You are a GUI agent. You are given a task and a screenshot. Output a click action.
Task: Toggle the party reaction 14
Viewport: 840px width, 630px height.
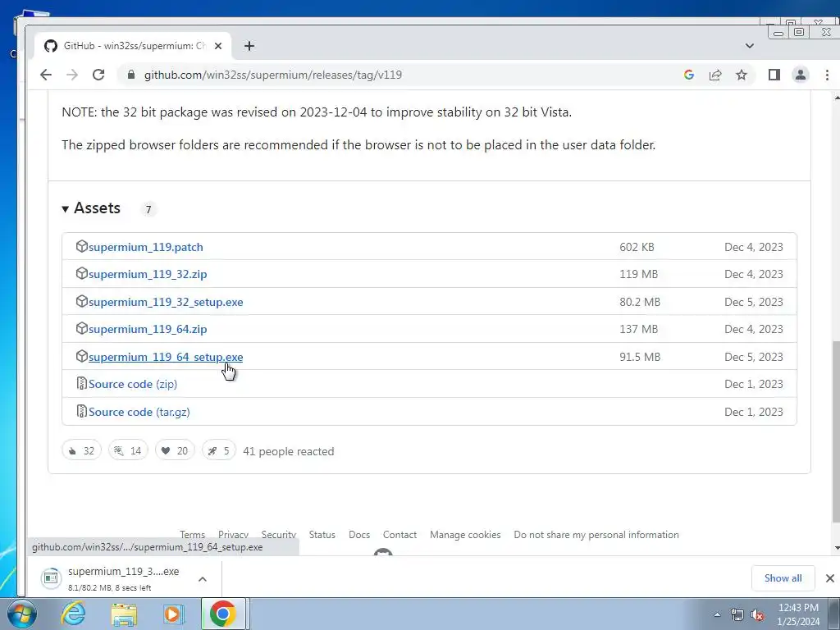(127, 451)
